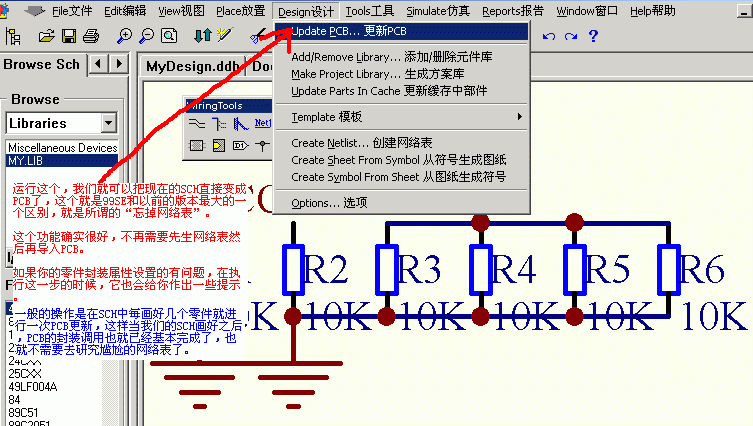Image resolution: width=753 pixels, height=426 pixels.
Task: Click the 10K value under R6
Action: [x=715, y=316]
